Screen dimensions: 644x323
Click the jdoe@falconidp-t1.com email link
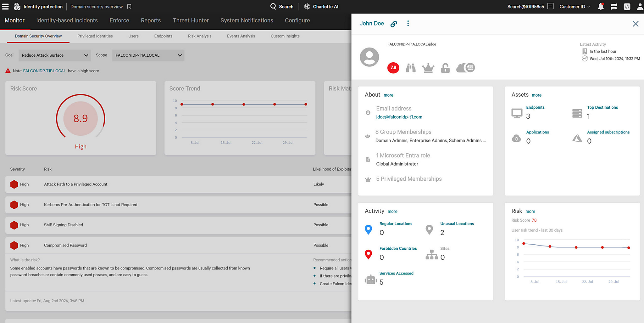pyautogui.click(x=399, y=117)
